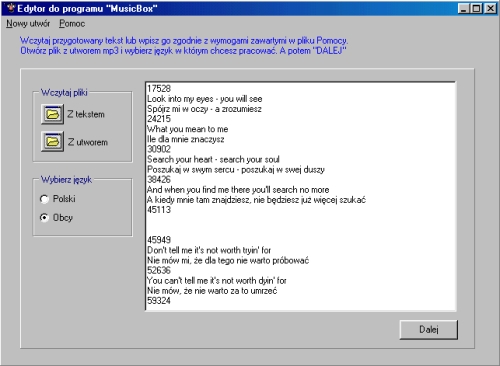Click the line "Spójrz mi w oczy - a zrozumiesz"
The height and width of the screenshot is (366, 500).
(204, 109)
